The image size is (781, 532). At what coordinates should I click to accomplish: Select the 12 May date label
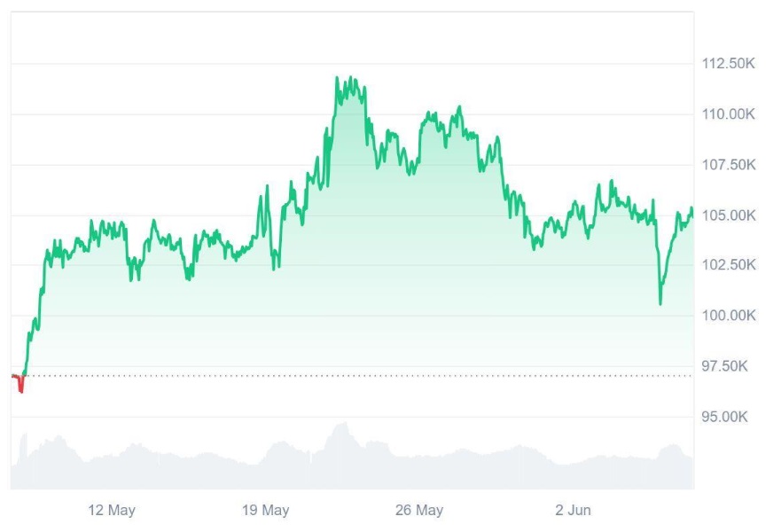pyautogui.click(x=112, y=510)
